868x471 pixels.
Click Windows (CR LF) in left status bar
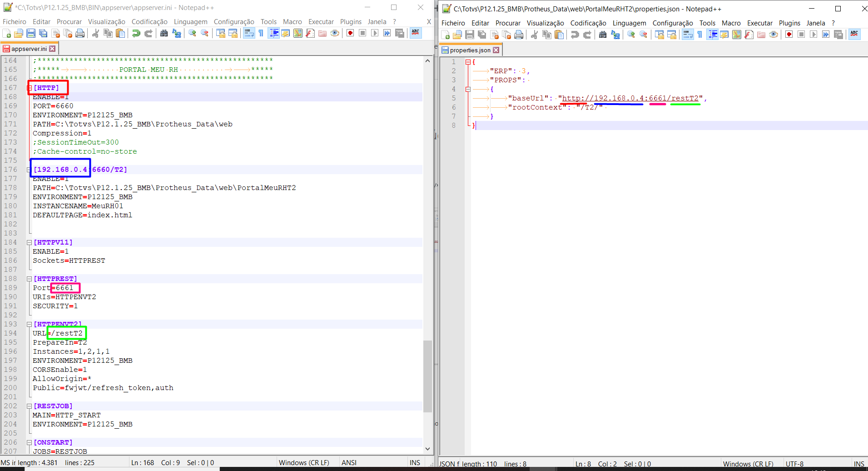(x=304, y=463)
